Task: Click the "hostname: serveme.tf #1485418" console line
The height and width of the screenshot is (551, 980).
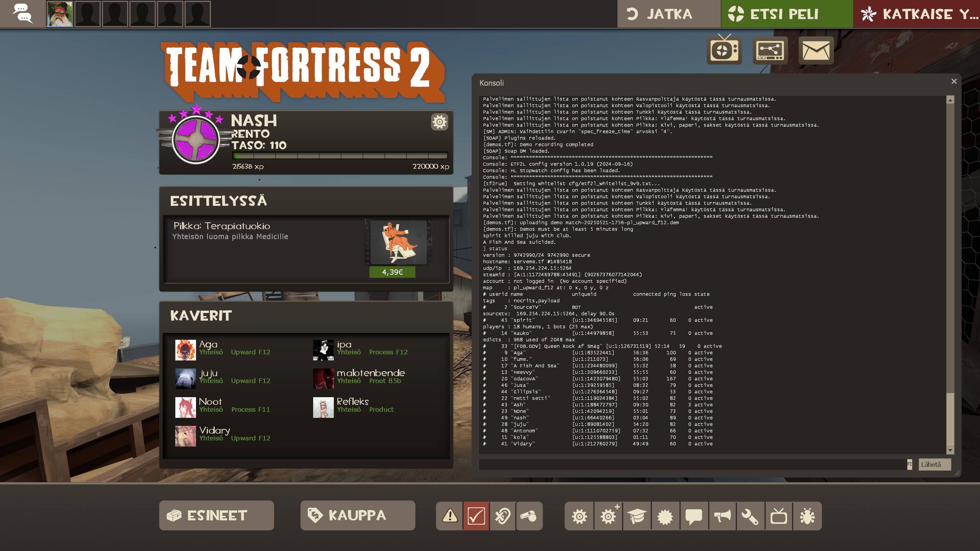Action: point(527,262)
